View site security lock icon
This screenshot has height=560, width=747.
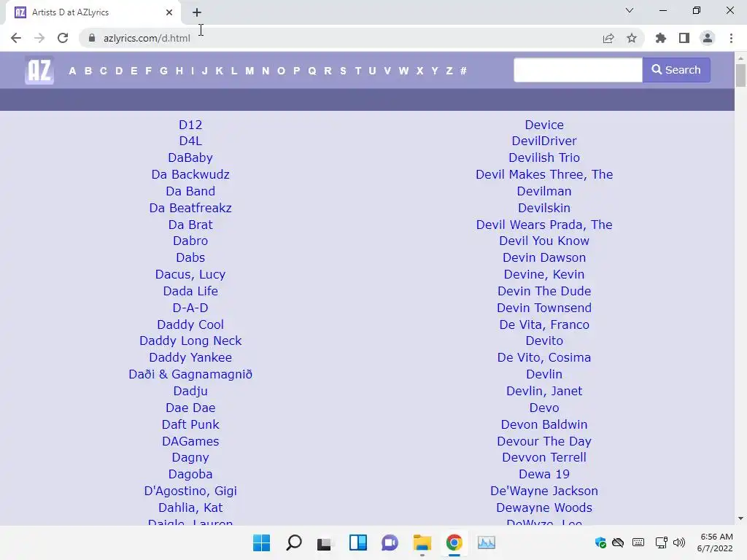[92, 38]
